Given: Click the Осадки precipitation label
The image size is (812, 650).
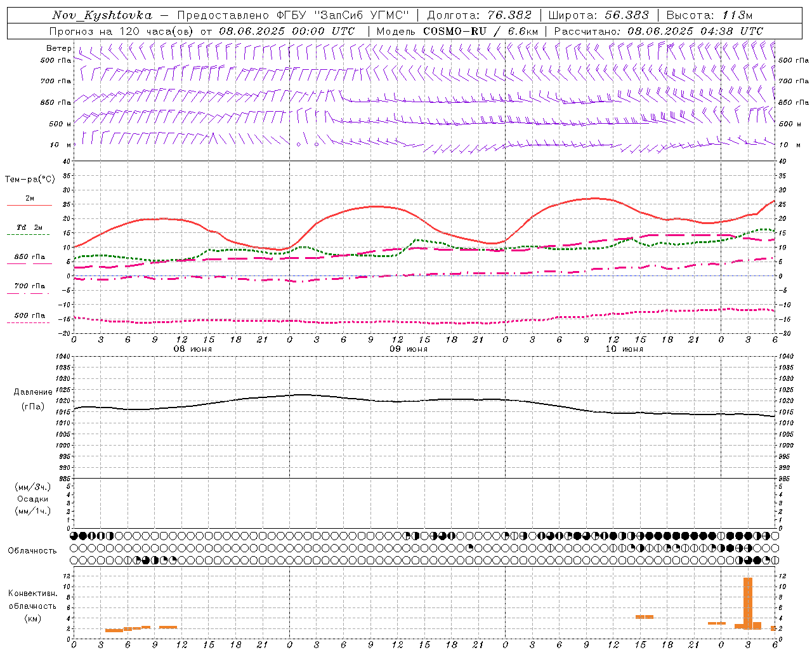Looking at the screenshot, I should pyautogui.click(x=33, y=499).
